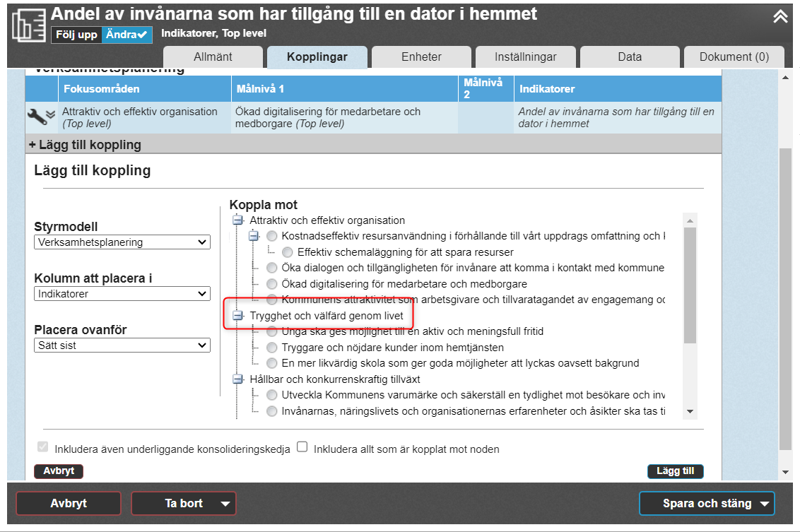Click the Ta bort button

(x=184, y=504)
